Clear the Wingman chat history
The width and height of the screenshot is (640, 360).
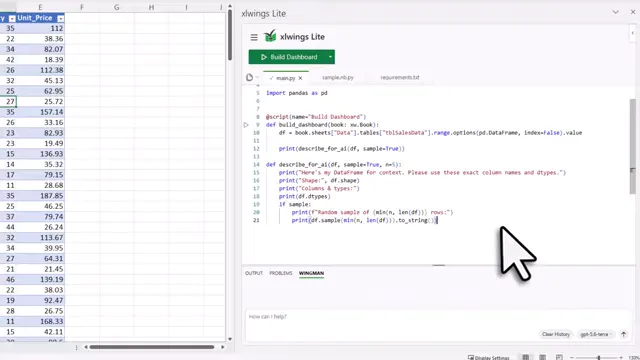point(556,334)
